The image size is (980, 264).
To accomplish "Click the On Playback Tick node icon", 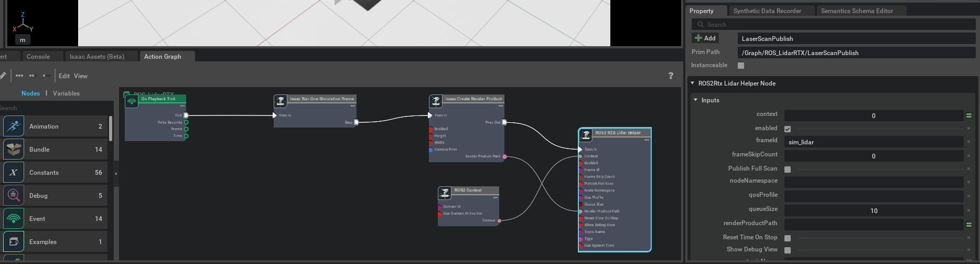I will [x=132, y=101].
